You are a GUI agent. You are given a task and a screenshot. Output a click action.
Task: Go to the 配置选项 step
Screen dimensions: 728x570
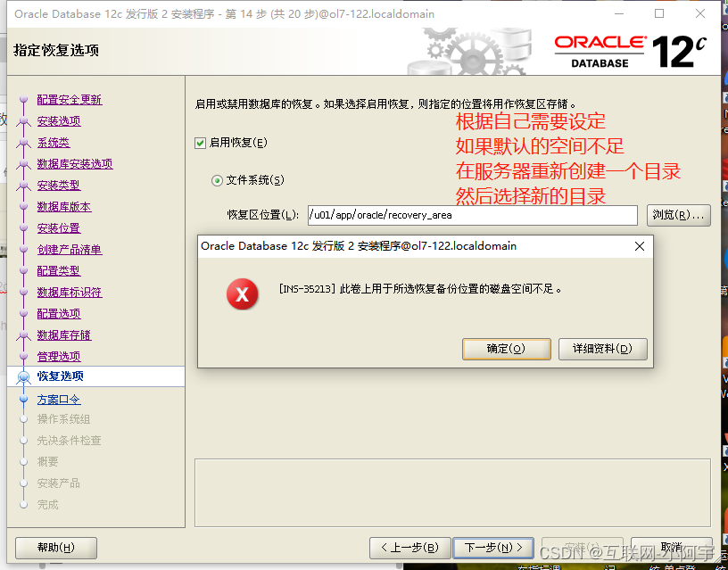[59, 313]
